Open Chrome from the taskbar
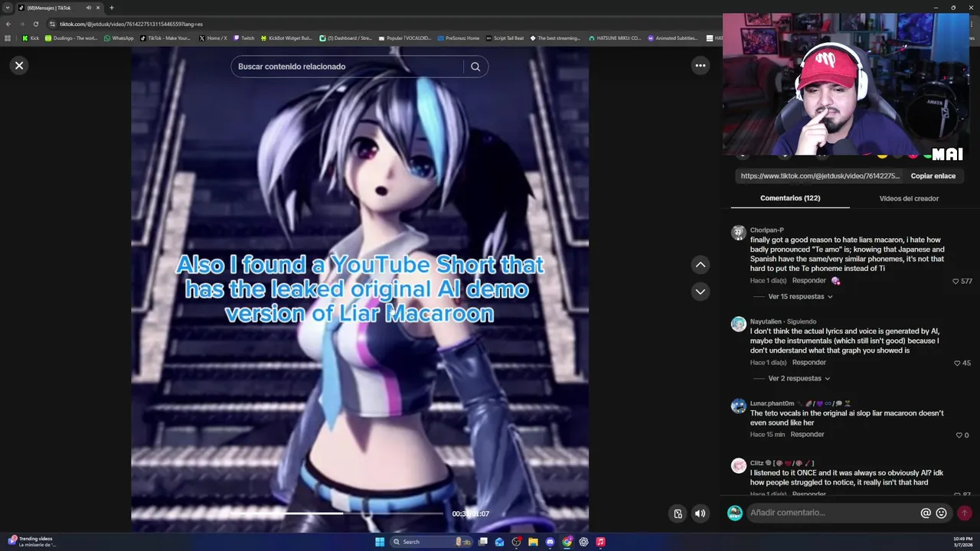Viewport: 980px width, 551px height. click(567, 542)
